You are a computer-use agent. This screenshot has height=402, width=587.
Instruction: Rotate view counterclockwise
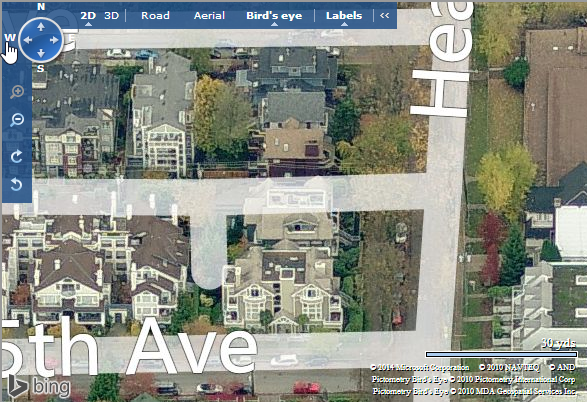[16, 184]
